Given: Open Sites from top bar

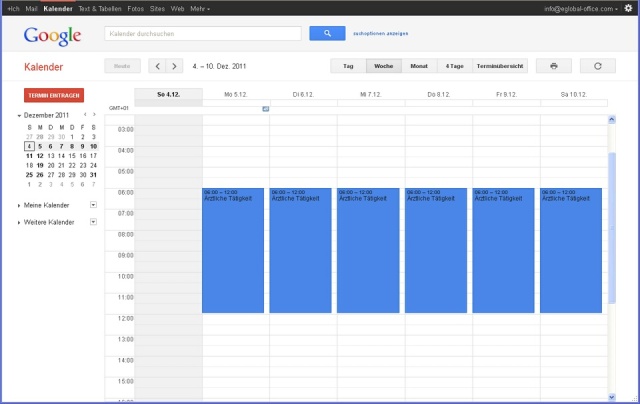Looking at the screenshot, I should [x=157, y=9].
